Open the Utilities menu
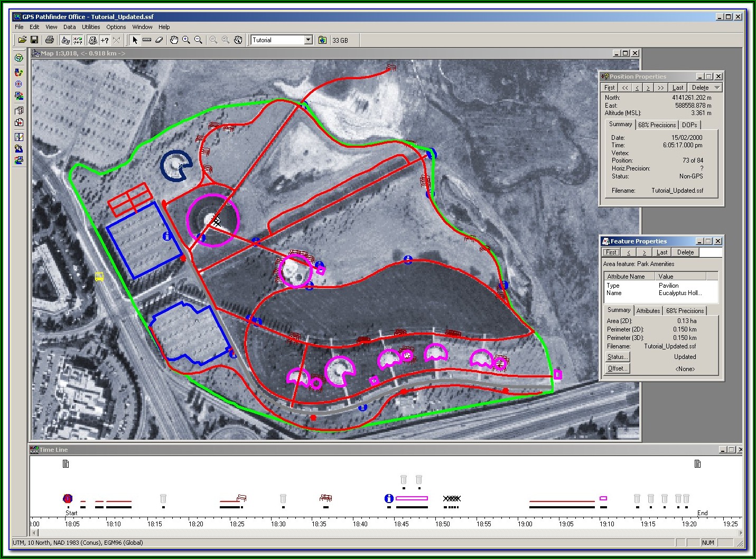756x559 pixels. (x=91, y=27)
